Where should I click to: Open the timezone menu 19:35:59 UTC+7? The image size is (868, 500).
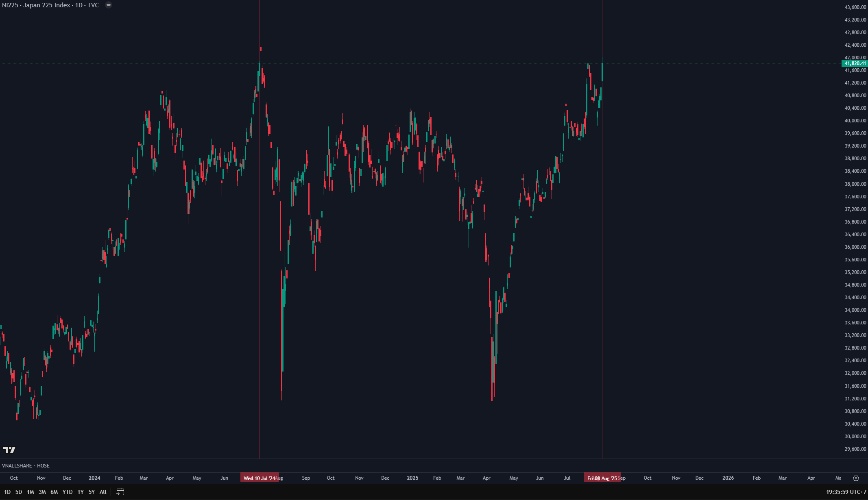[846, 492]
